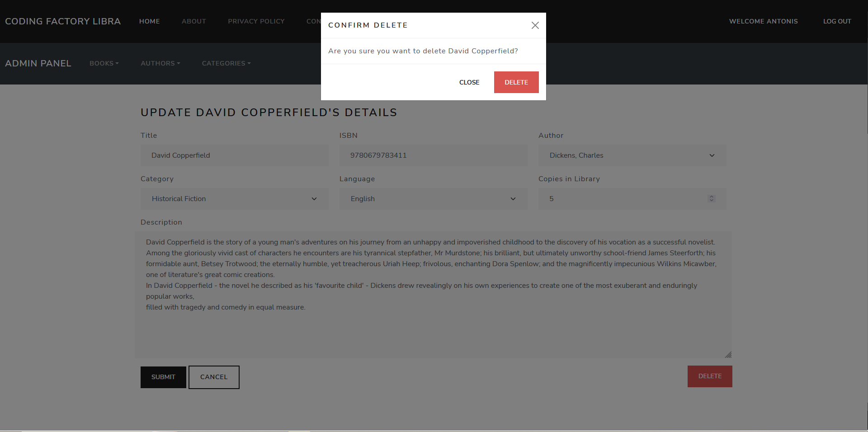Screen dimensions: 868x432
Task: Click the Copies in Library label
Action: pyautogui.click(x=569, y=179)
